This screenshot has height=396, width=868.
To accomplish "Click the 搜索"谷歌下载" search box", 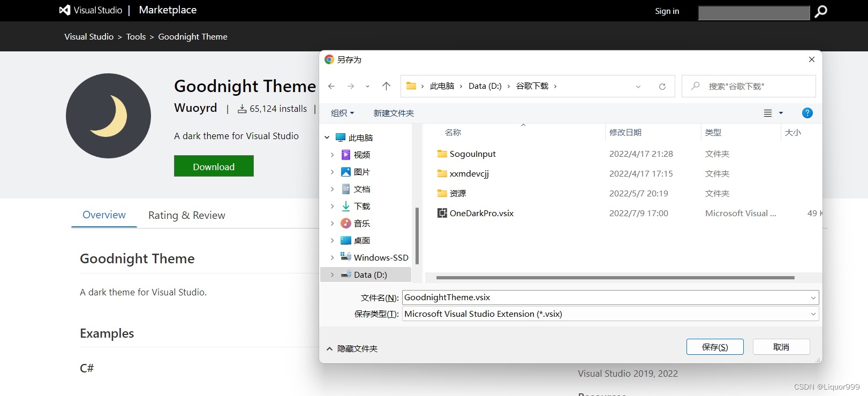I will [x=749, y=86].
